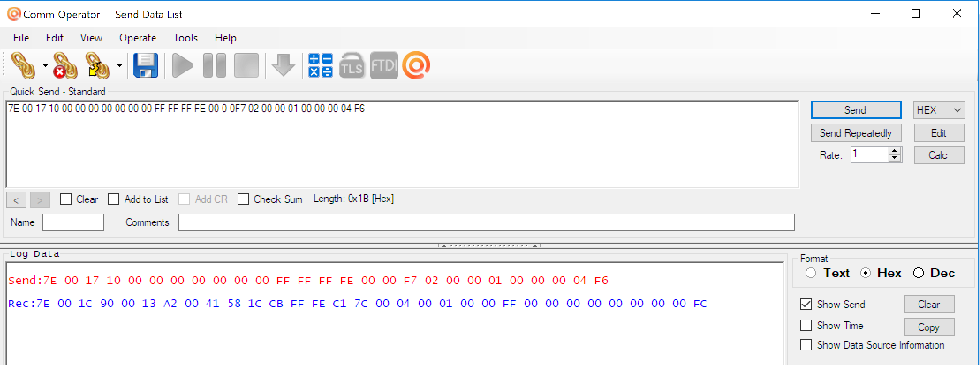980x365 pixels.
Task: Click the next '>' history button
Action: [40, 200]
